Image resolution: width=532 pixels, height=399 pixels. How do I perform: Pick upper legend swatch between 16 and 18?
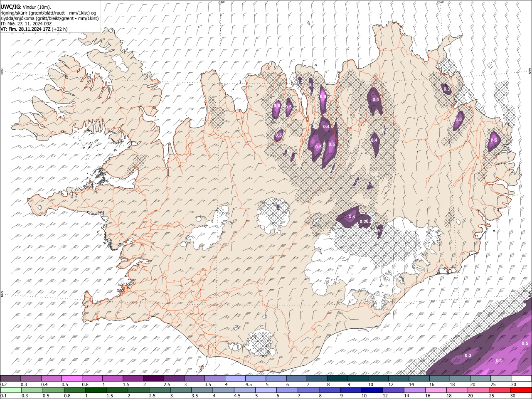pos(440,378)
